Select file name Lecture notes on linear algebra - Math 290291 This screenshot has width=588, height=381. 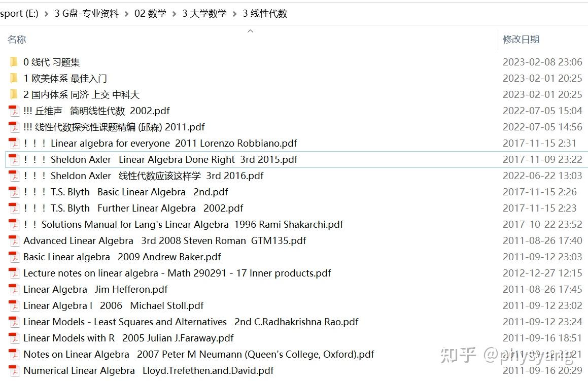coord(178,273)
